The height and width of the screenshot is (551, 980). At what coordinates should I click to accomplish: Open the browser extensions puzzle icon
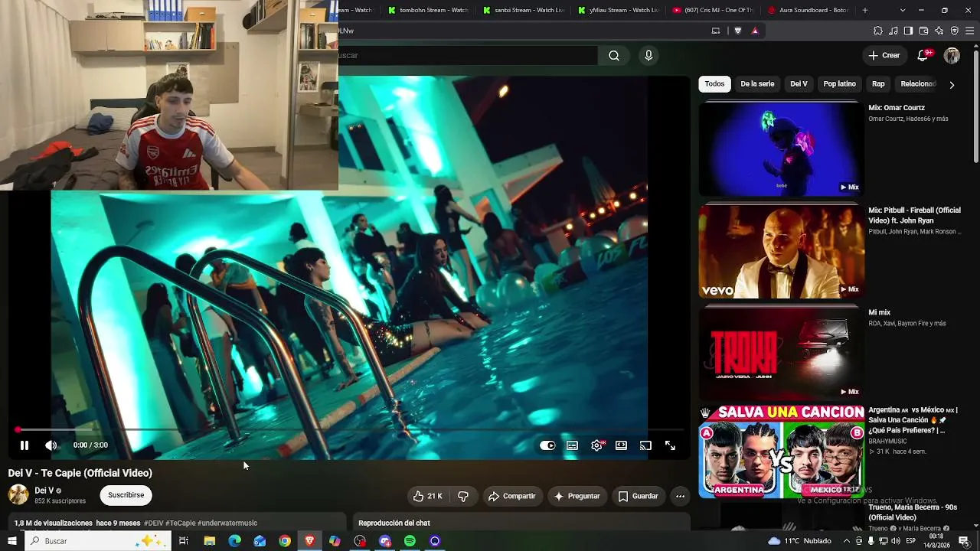click(878, 31)
